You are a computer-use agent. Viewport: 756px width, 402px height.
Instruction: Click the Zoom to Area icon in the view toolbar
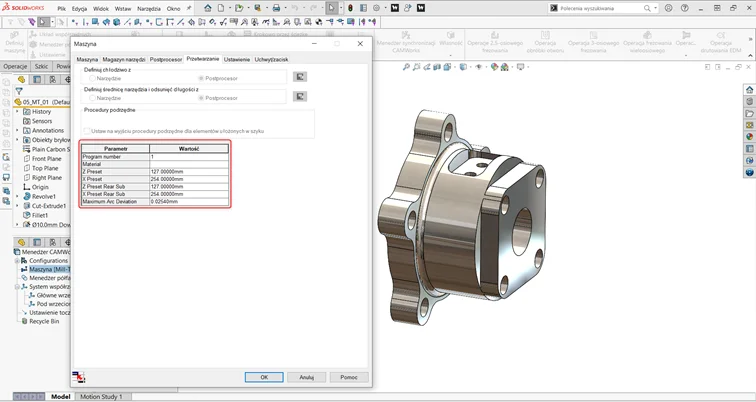[417, 67]
